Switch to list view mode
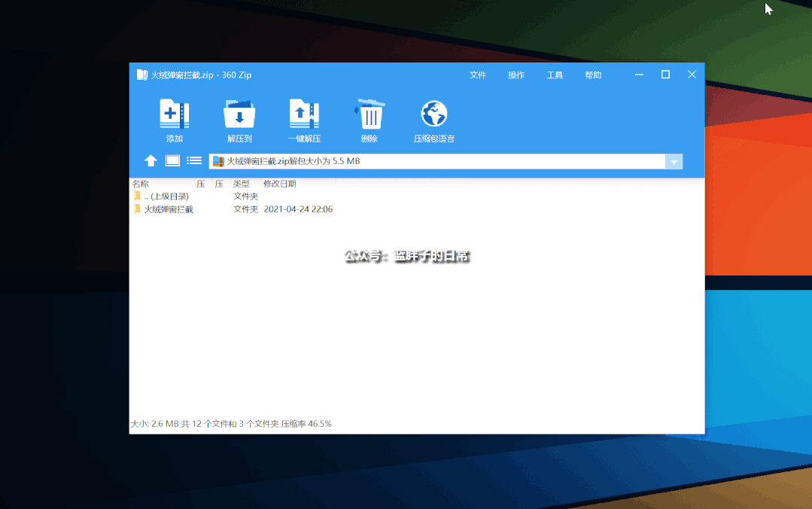 tap(194, 161)
